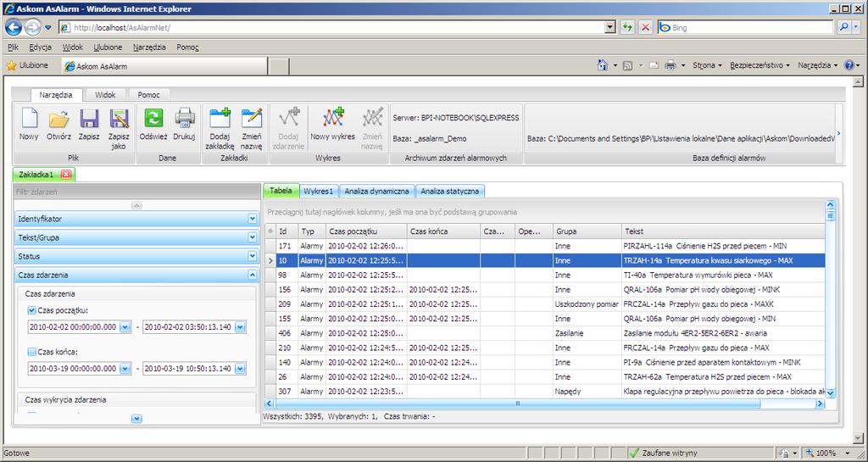Stop loading with the red X icon
868x462 pixels.
(645, 27)
